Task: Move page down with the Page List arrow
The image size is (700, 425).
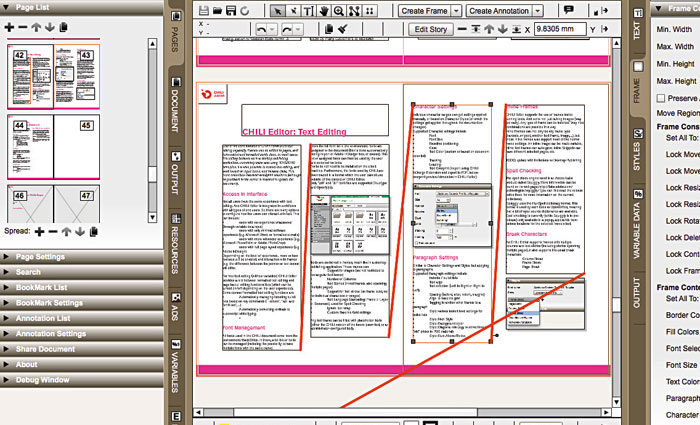Action: (50, 27)
